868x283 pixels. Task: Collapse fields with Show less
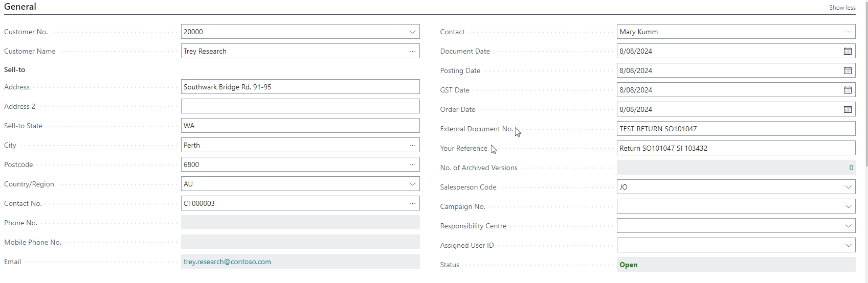pos(842,8)
